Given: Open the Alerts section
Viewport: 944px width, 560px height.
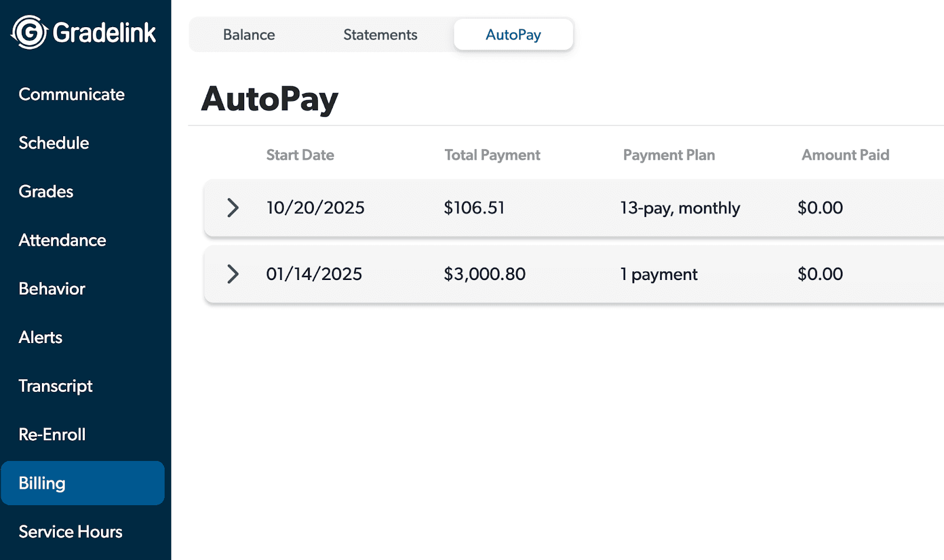Looking at the screenshot, I should tap(40, 337).
